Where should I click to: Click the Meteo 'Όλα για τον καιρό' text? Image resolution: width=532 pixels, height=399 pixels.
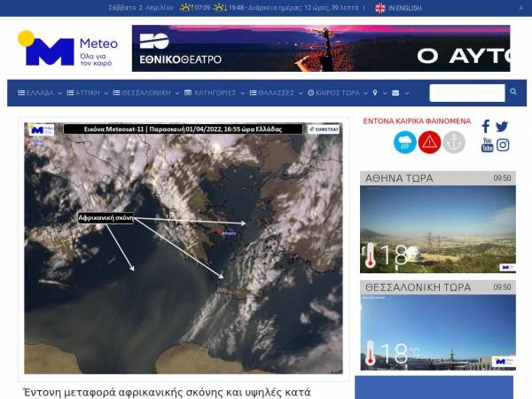click(96, 59)
